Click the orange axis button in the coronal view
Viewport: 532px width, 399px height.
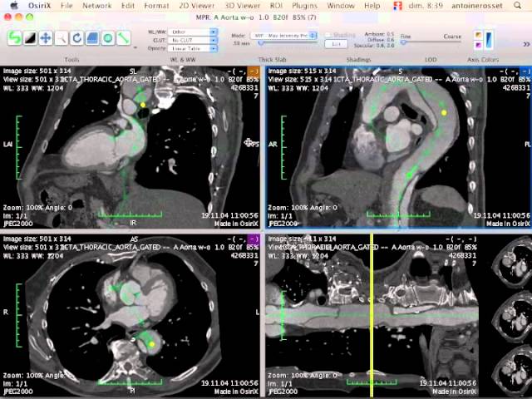pyautogui.click(x=253, y=71)
